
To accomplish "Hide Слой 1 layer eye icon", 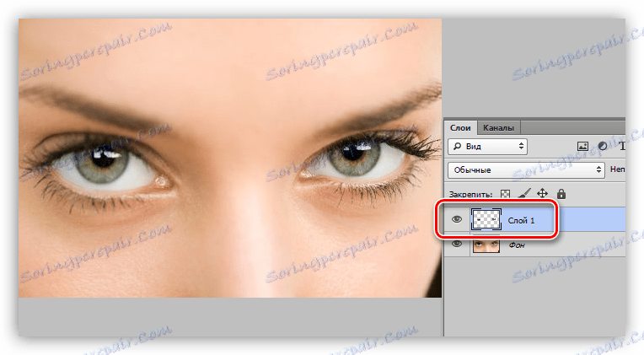I will [x=457, y=219].
